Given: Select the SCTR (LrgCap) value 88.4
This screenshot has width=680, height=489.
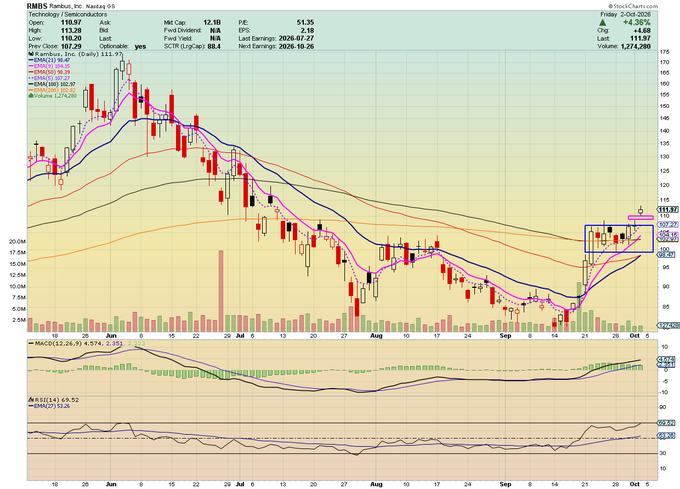Looking at the screenshot, I should pos(214,46).
